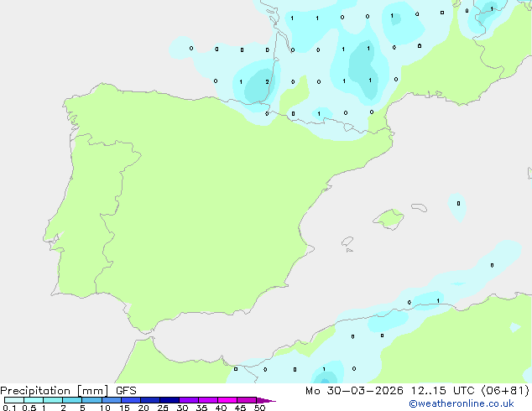Click the Menorca island outline

(420, 207)
